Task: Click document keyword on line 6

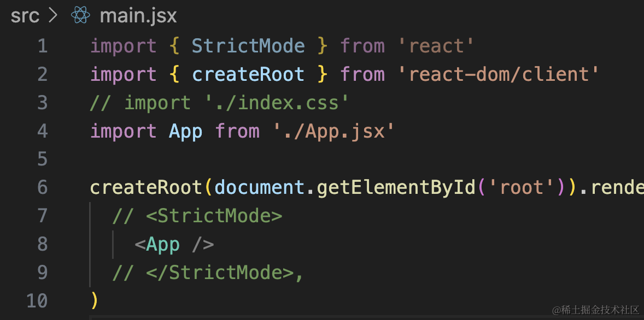Action: [x=260, y=187]
